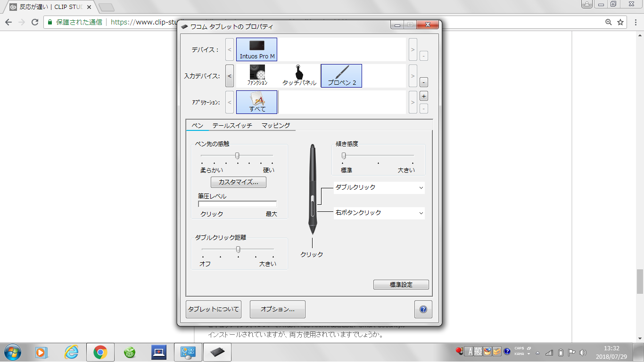Select the タッチパネル input device

299,76
